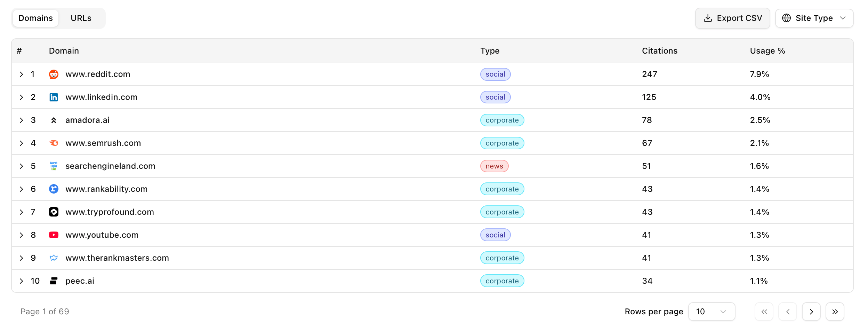Click usage value 2.5%
This screenshot has height=330, width=868.
click(760, 120)
